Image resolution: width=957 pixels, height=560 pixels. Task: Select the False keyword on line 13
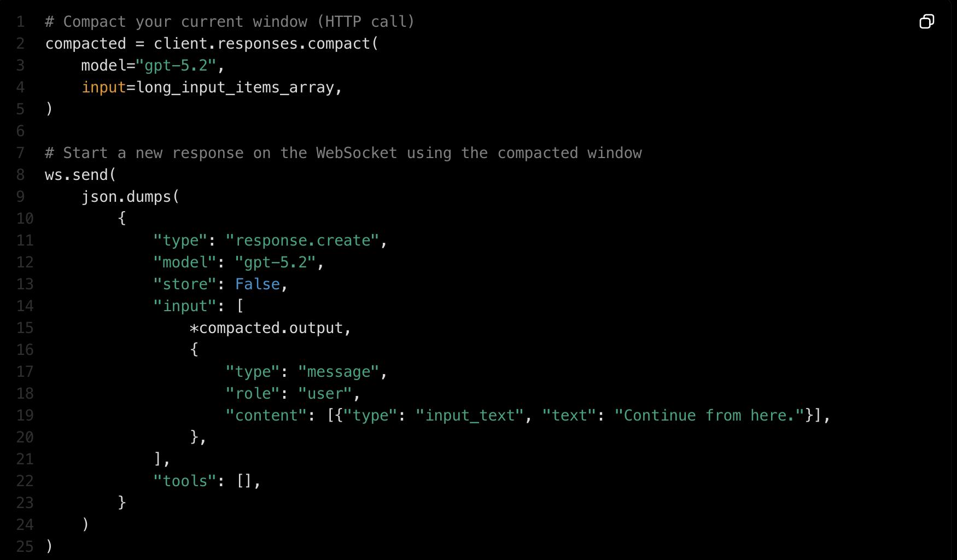tap(257, 284)
